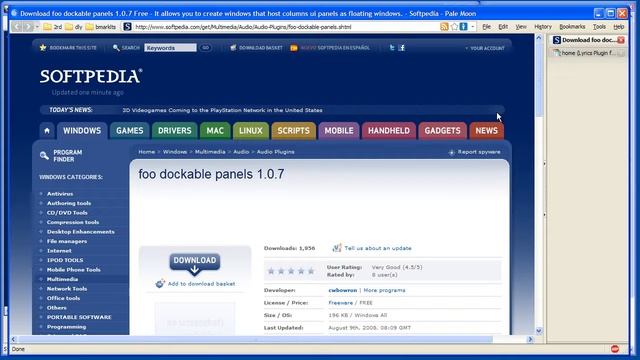
Task: Click the big Download button
Action: click(195, 264)
